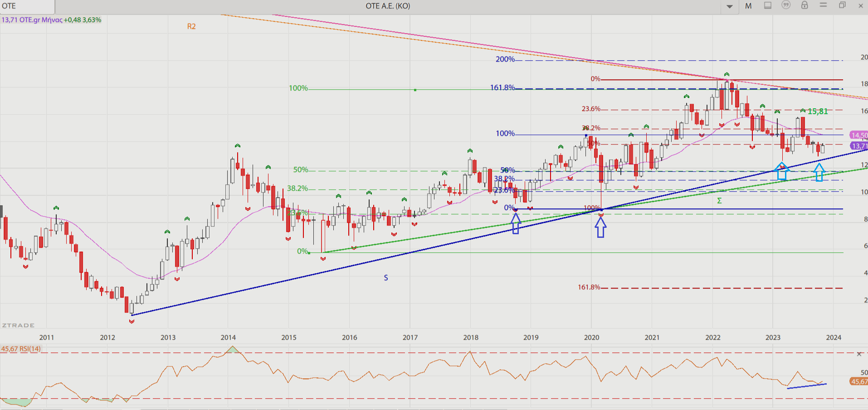
Task: Close the OTE chart window
Action: click(861, 6)
